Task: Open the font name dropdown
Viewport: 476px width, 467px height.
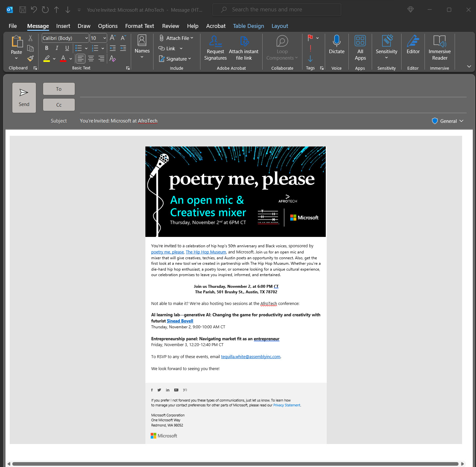Action: click(86, 38)
